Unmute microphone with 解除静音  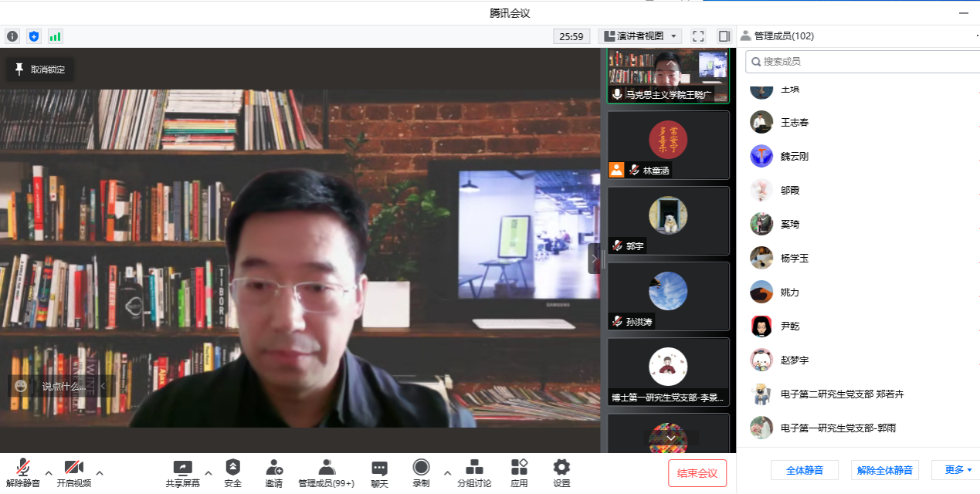tap(23, 472)
